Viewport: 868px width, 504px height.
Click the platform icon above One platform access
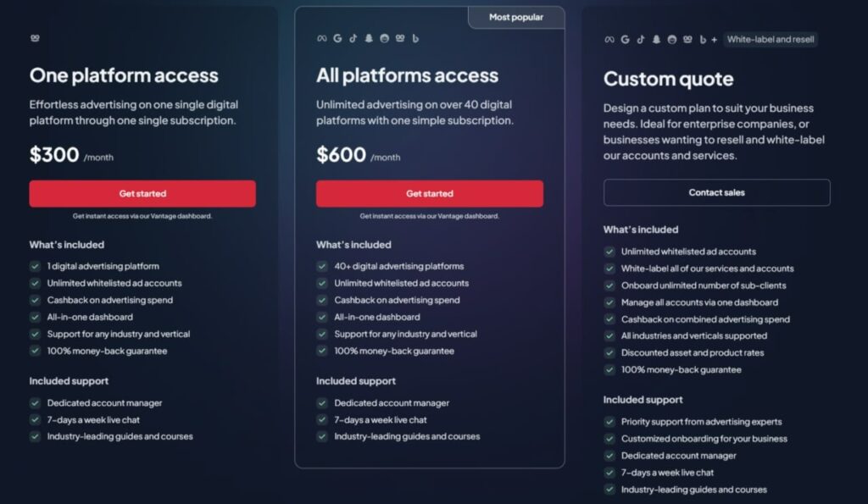pos(35,38)
